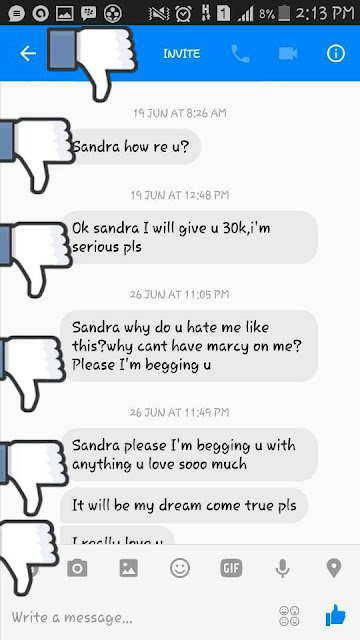Open conversation info circle icon
This screenshot has height=640, width=360.
click(336, 53)
